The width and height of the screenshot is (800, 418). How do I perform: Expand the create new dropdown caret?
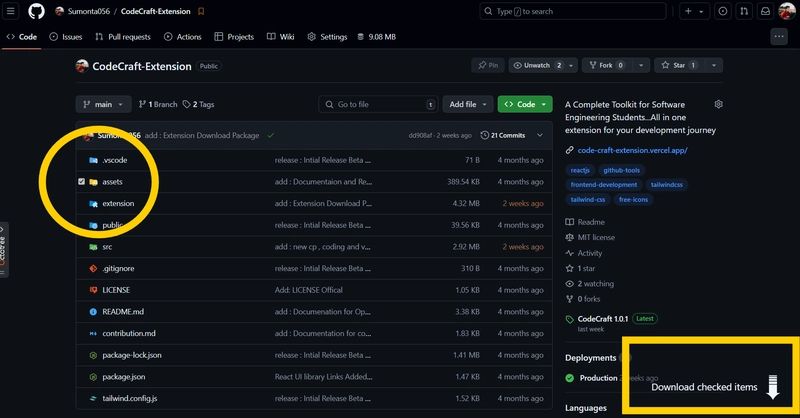[x=702, y=11]
